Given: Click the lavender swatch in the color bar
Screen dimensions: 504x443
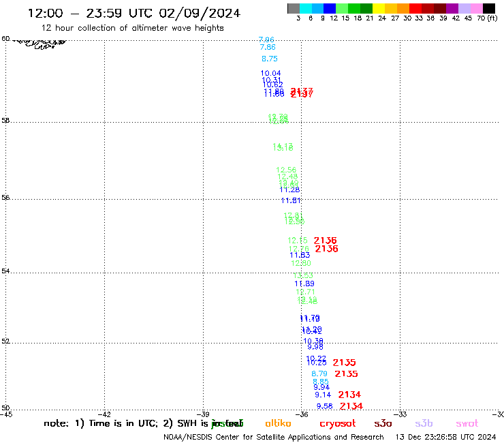Looking at the screenshot, I should click(464, 8).
